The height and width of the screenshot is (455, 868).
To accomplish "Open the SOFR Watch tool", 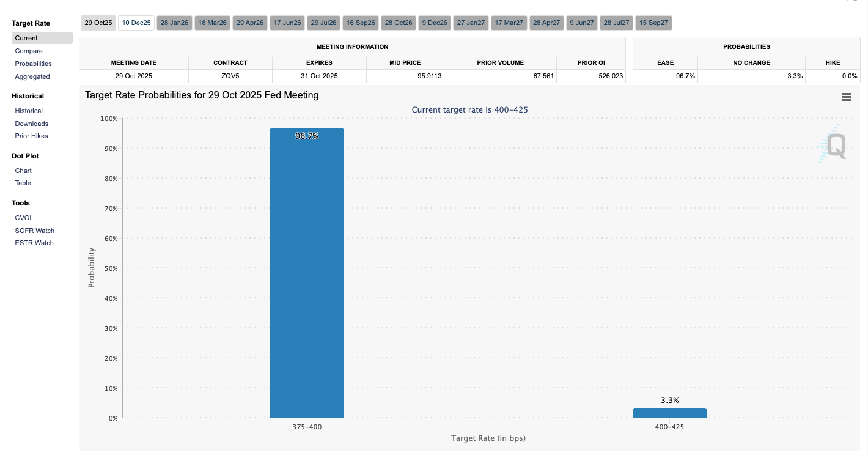I will [x=35, y=231].
